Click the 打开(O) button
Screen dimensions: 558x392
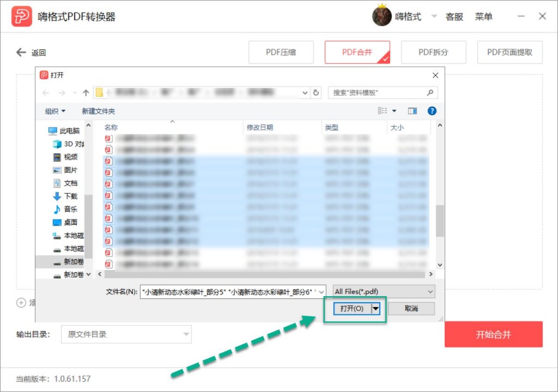(x=352, y=308)
